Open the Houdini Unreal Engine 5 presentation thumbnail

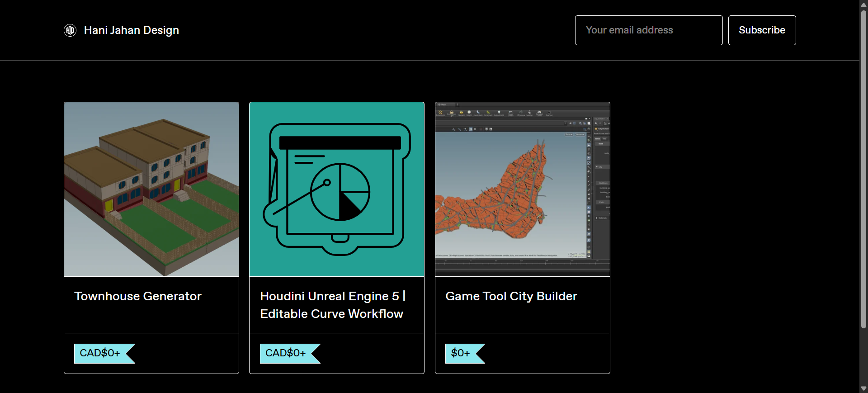click(x=337, y=189)
